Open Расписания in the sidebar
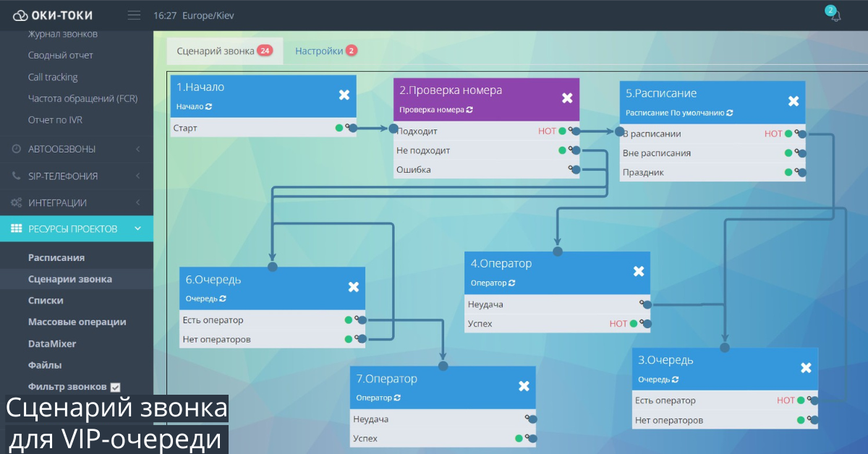Viewport: 868px width, 454px height. click(56, 257)
